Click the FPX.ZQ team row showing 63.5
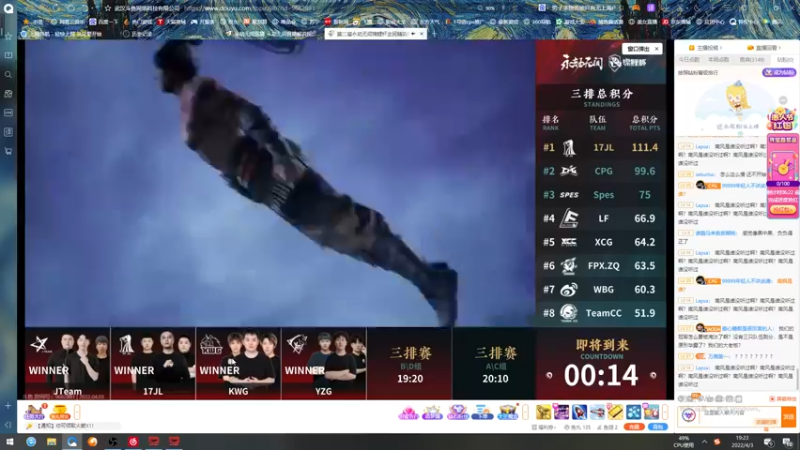Image resolution: width=800 pixels, height=450 pixels. click(601, 265)
